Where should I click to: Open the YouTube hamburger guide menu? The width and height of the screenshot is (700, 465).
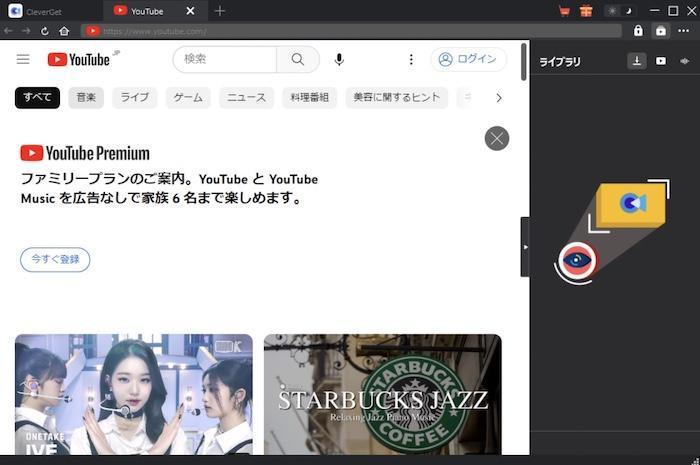23,59
